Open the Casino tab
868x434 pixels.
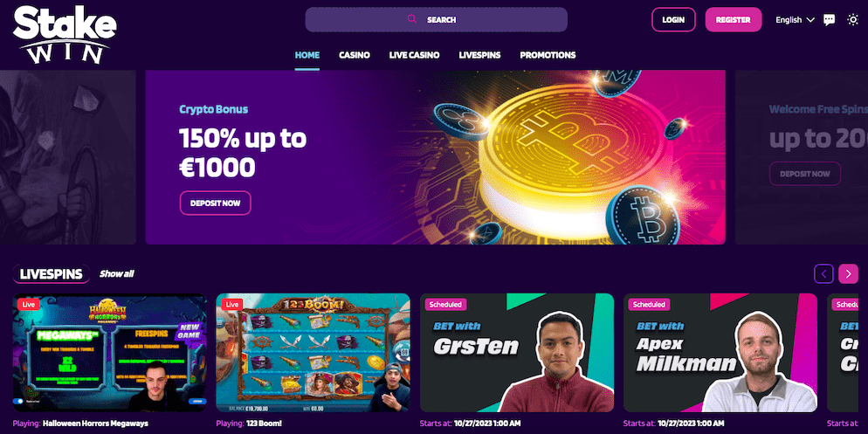[355, 55]
